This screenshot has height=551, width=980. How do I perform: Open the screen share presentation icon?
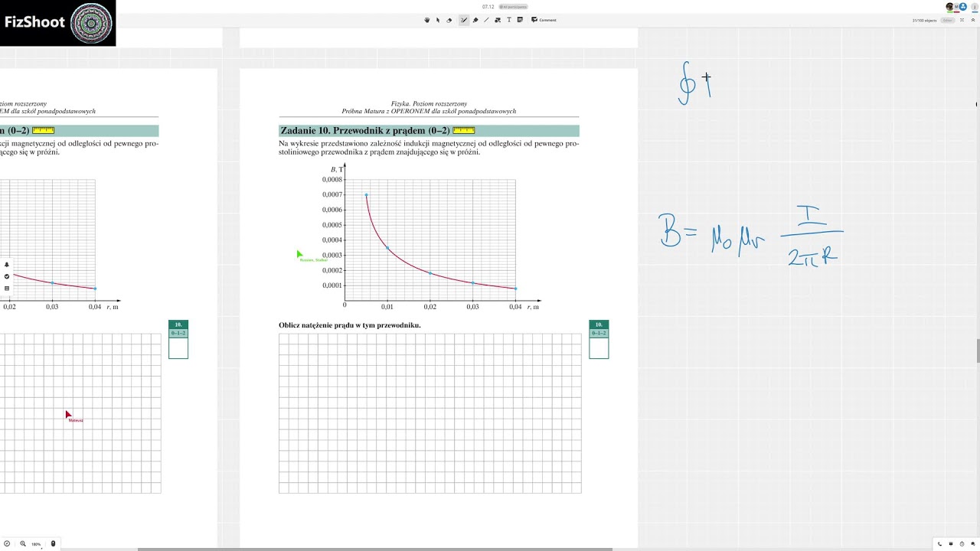pyautogui.click(x=951, y=544)
